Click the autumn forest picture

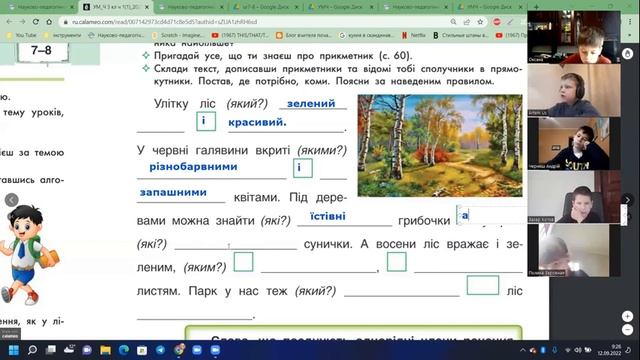coord(440,146)
